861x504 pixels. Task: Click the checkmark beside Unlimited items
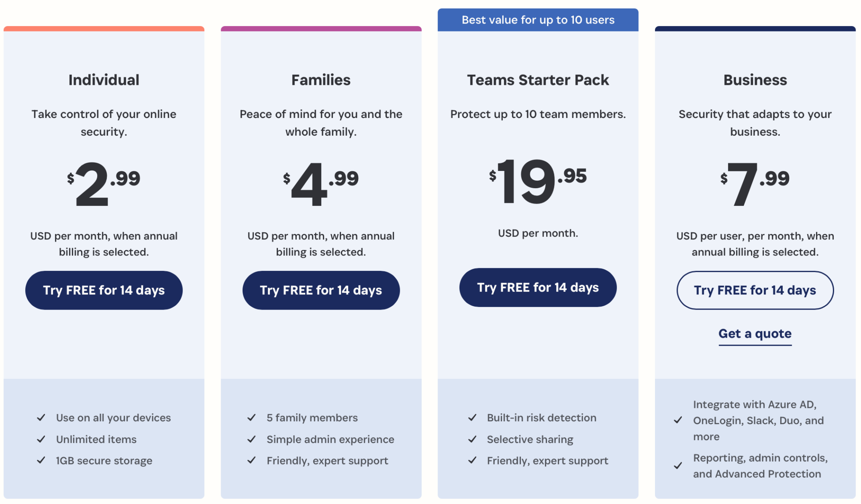coord(41,439)
